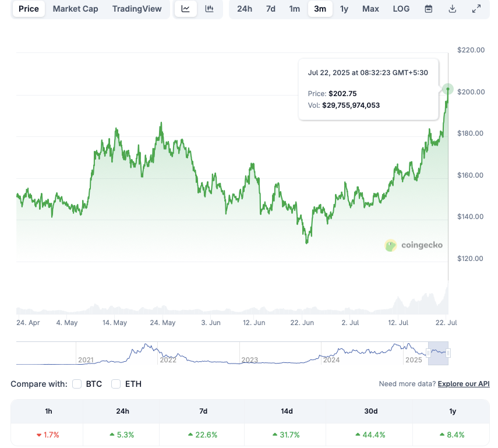This screenshot has height=448, width=498.
Task: Open the Explore our API link
Action: (464, 384)
